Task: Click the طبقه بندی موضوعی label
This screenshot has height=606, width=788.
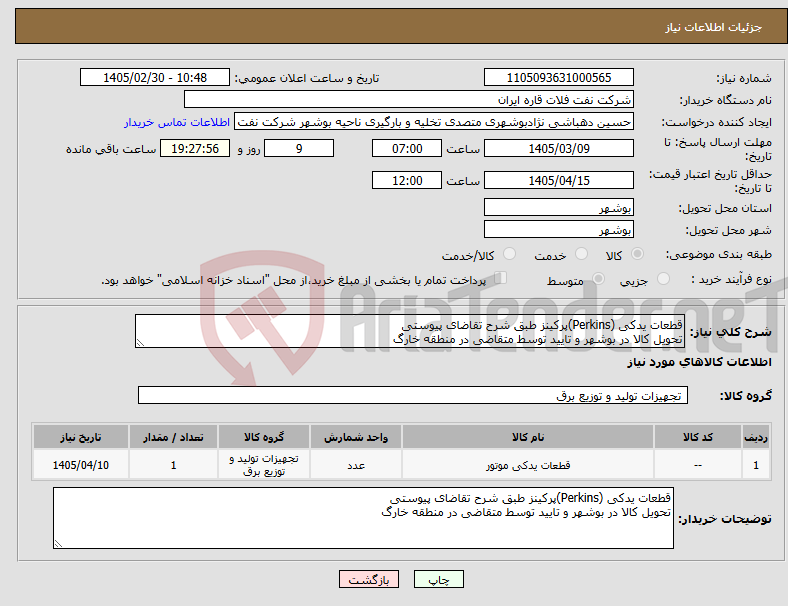Action: [719, 255]
